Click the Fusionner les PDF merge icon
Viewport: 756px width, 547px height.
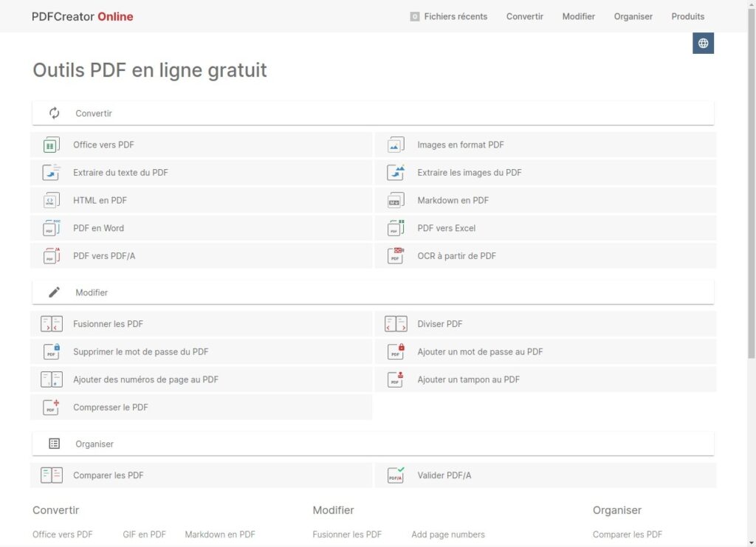click(52, 324)
